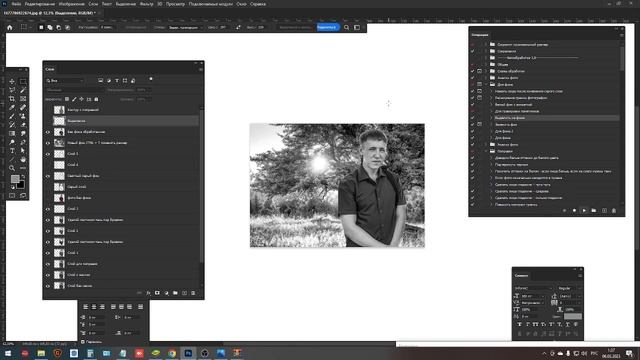
Task: Open the 'Файл' menu
Action: click(x=16, y=4)
